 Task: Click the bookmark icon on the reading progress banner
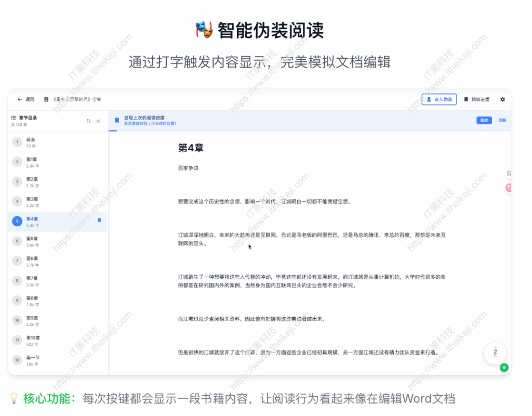coord(116,120)
